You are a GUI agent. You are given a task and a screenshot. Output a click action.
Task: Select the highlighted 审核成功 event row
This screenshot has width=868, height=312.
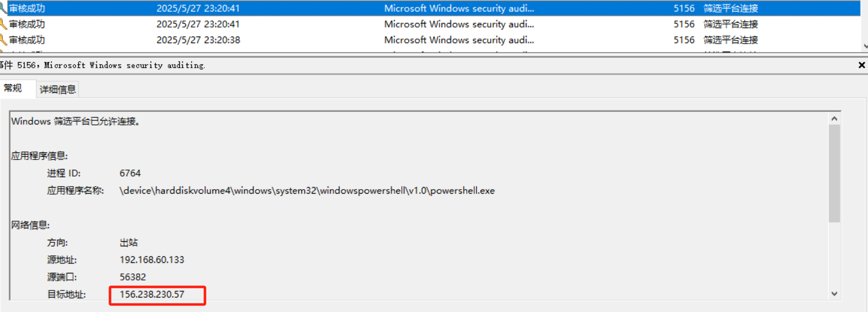tap(27, 9)
